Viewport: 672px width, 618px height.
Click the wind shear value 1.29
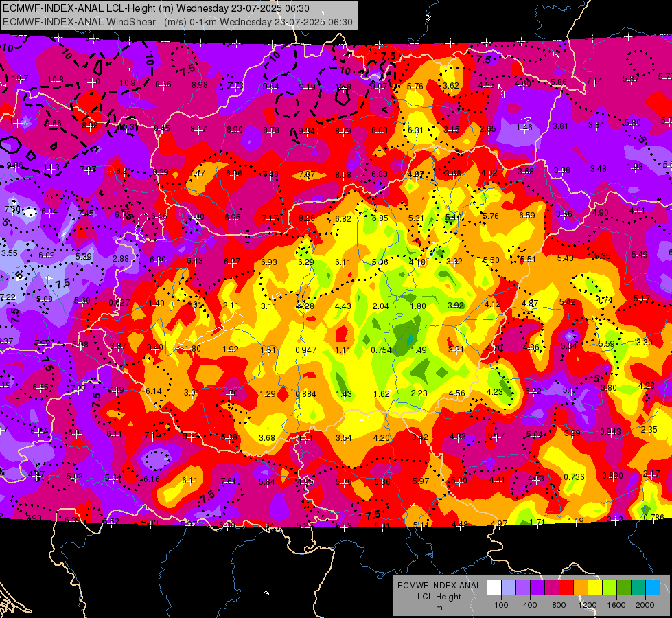[x=268, y=393]
